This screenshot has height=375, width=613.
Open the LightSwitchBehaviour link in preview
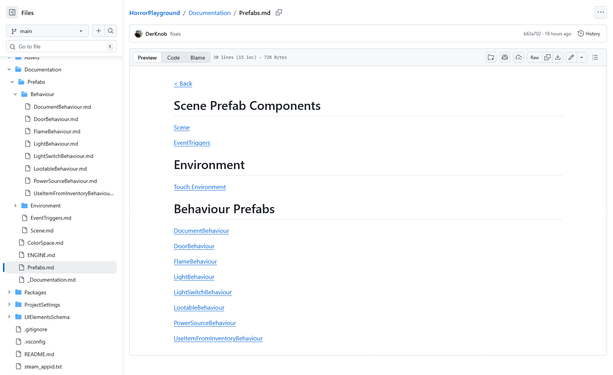click(x=203, y=292)
